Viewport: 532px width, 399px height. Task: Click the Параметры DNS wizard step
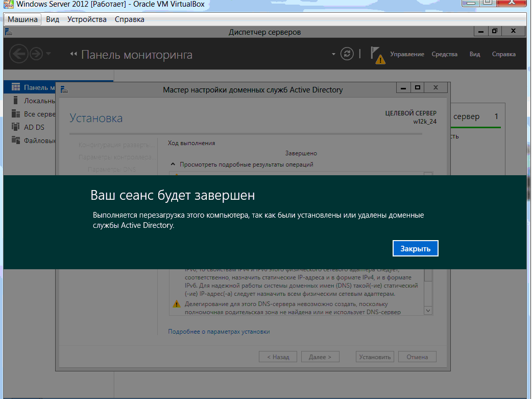coord(112,170)
